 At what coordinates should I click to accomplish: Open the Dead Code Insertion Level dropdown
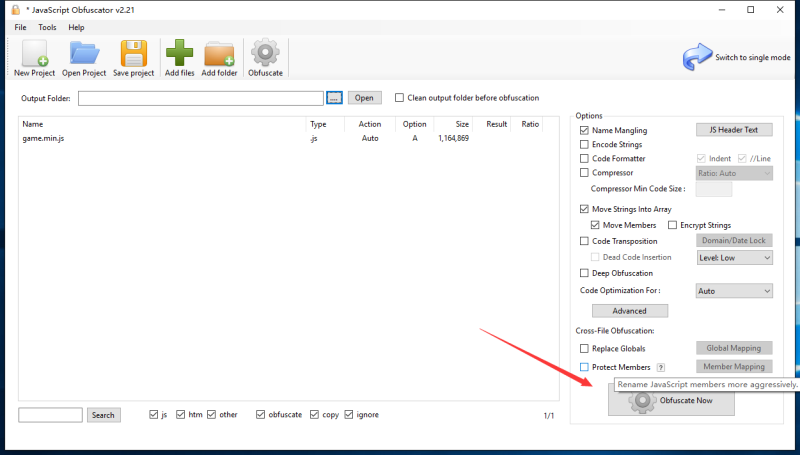click(734, 258)
